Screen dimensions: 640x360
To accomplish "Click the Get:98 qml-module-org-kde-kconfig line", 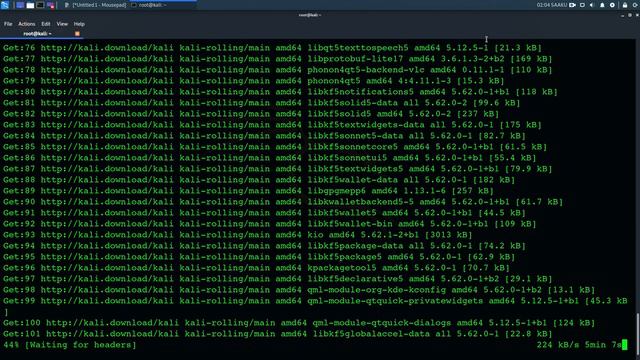I will [x=299, y=290].
